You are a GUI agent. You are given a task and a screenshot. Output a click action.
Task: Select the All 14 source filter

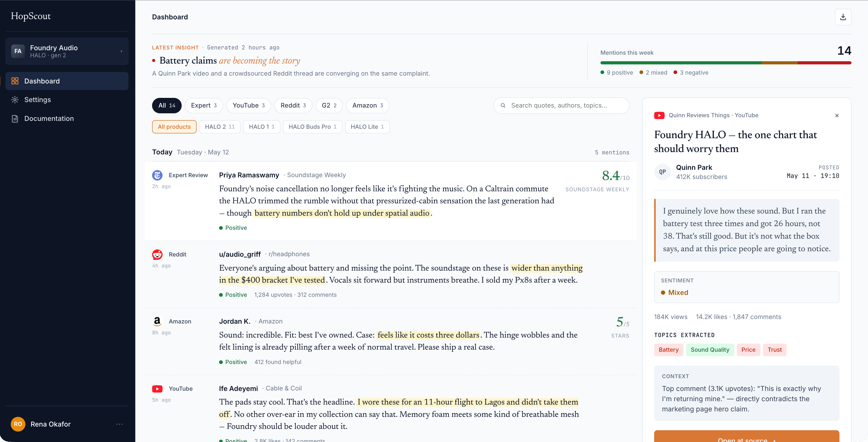[166, 105]
